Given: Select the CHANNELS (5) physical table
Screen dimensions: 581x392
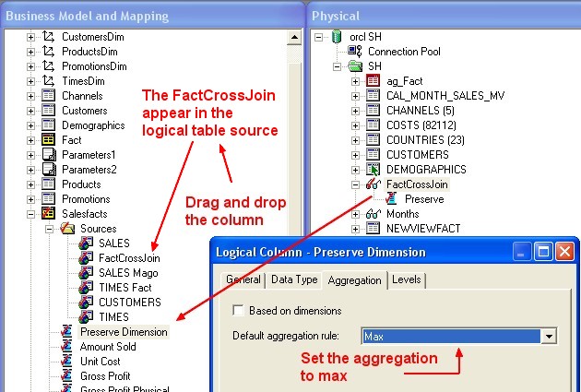Looking at the screenshot, I should coord(421,111).
